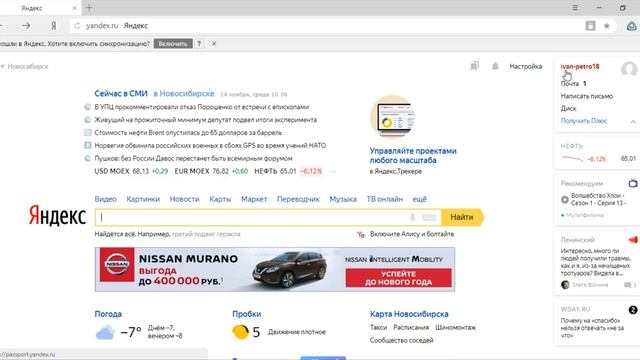The height and width of the screenshot is (360, 640).
Task: Open Почта inbox
Action: click(x=570, y=83)
